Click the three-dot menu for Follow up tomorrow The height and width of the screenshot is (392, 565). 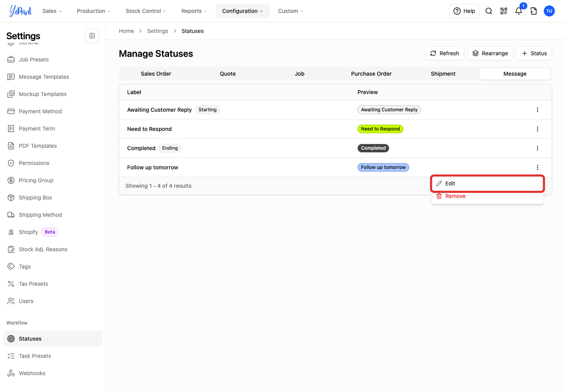538,167
